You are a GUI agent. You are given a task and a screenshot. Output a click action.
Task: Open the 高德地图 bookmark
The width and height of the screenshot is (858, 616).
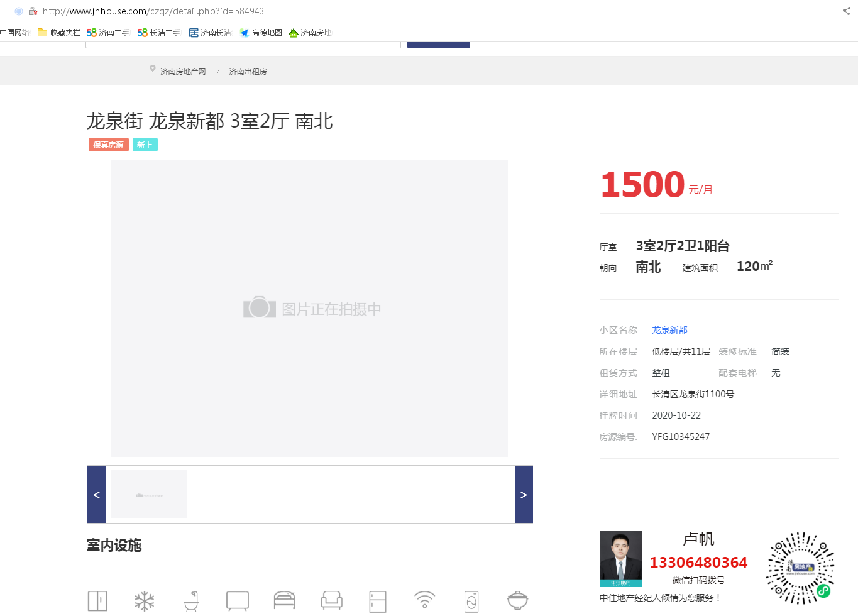click(261, 33)
